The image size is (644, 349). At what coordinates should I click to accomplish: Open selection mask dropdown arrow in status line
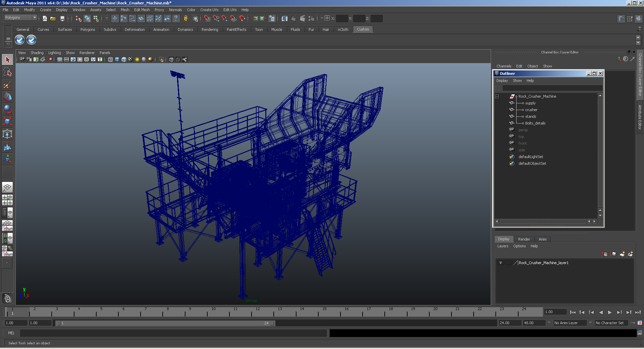[x=107, y=18]
